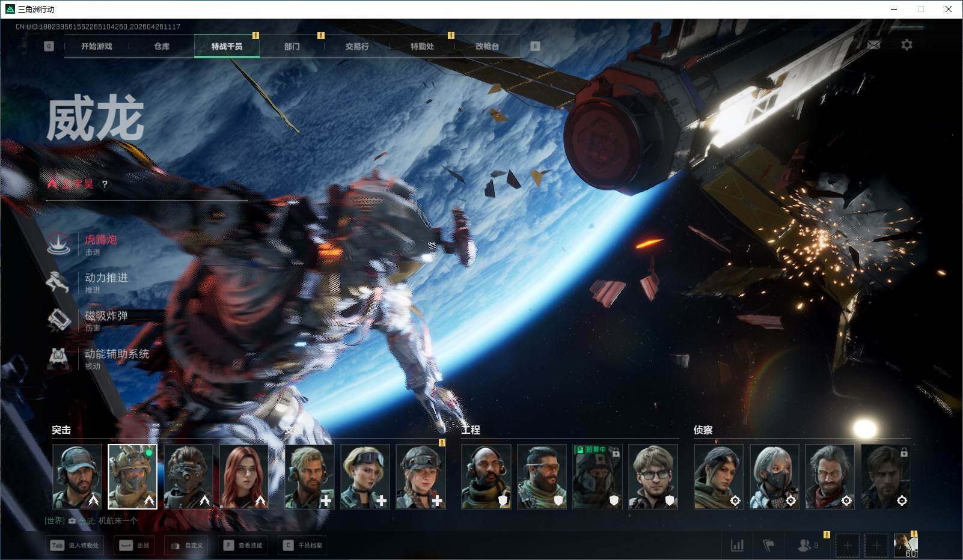Open the mail envelope icon
This screenshot has height=560, width=963.
(873, 45)
